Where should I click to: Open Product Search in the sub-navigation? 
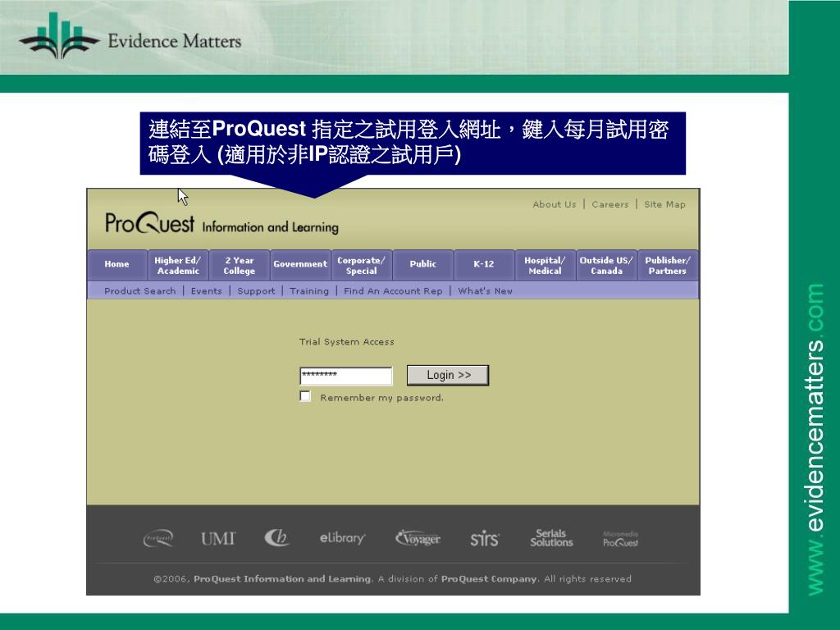tap(139, 291)
